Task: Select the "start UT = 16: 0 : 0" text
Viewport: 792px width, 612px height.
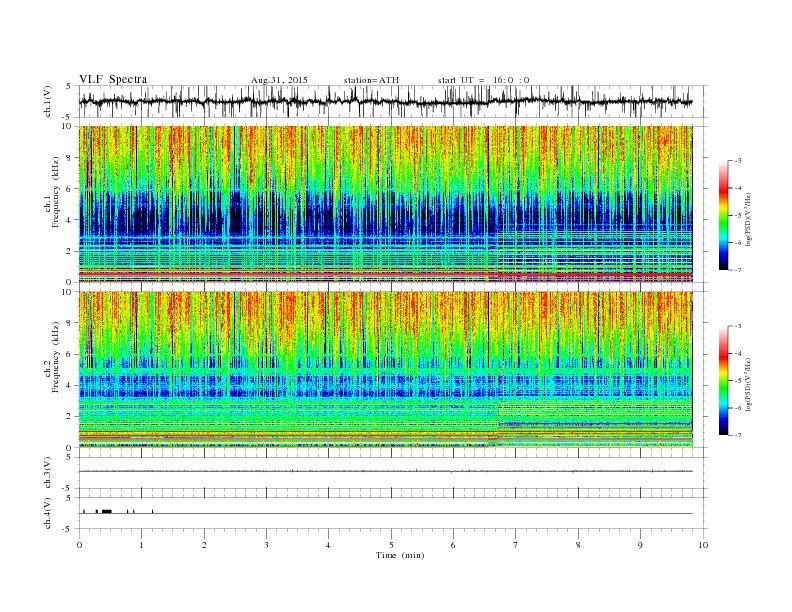Action: click(x=483, y=80)
